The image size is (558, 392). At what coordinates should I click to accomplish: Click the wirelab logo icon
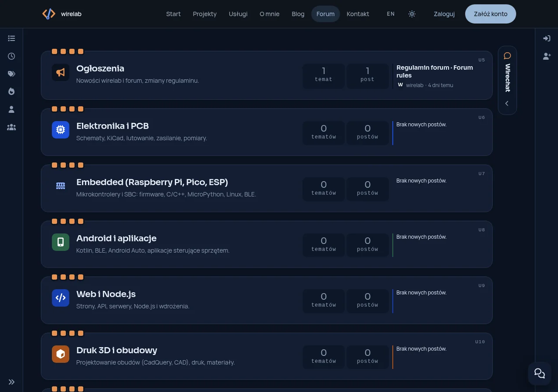click(49, 14)
